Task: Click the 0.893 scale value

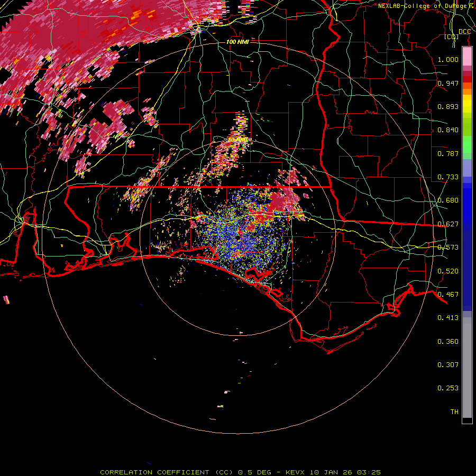Action: pos(448,106)
